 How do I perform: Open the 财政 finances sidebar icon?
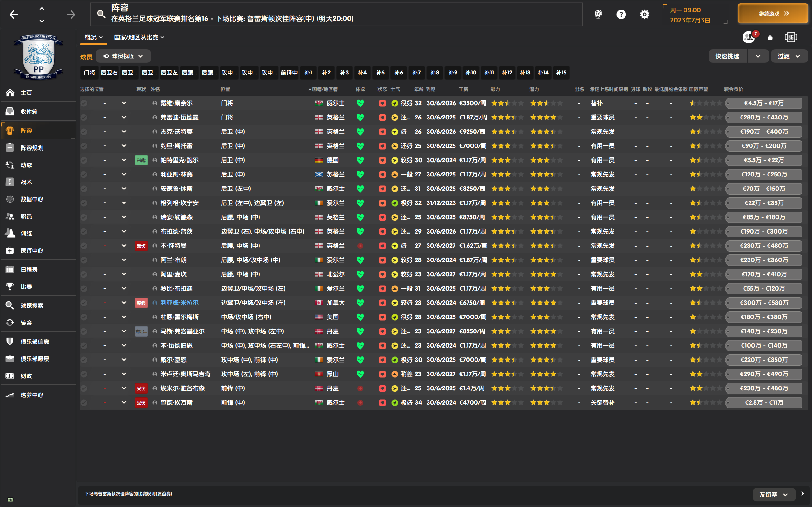[10, 376]
